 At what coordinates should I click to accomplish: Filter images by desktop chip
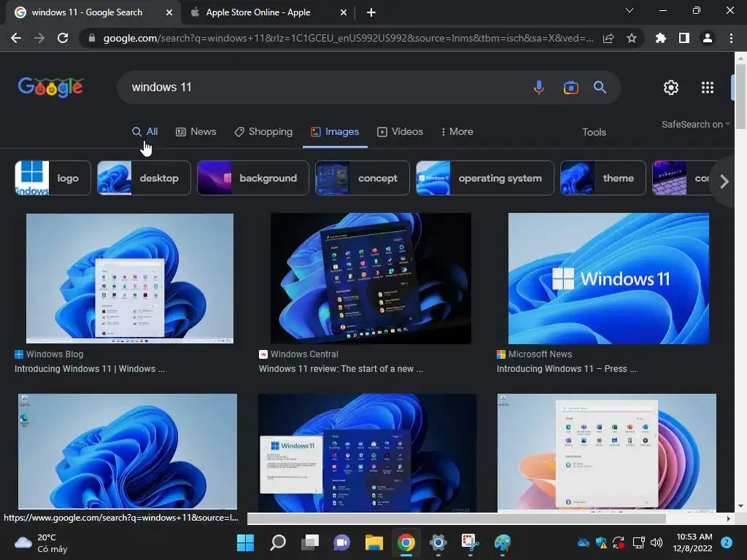(x=144, y=178)
